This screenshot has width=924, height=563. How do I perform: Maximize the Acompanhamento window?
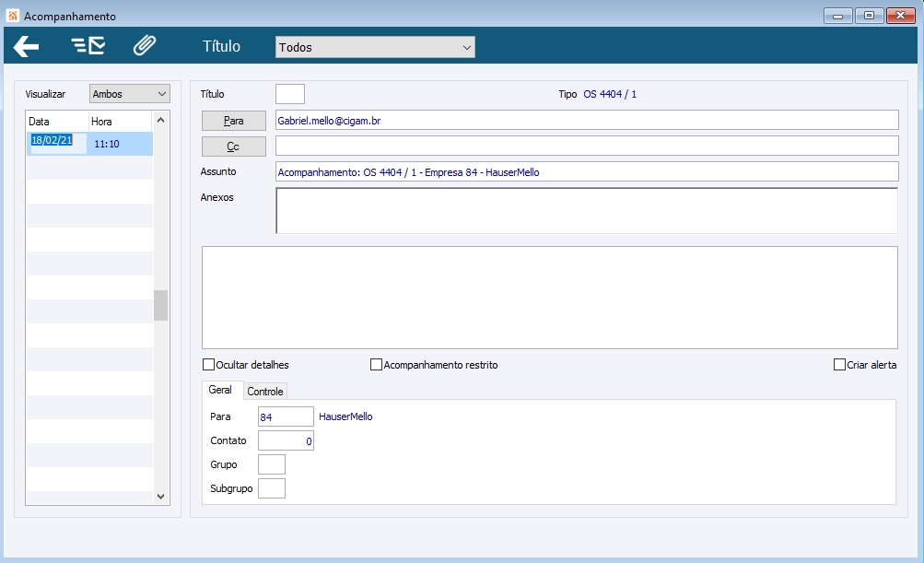coord(870,16)
